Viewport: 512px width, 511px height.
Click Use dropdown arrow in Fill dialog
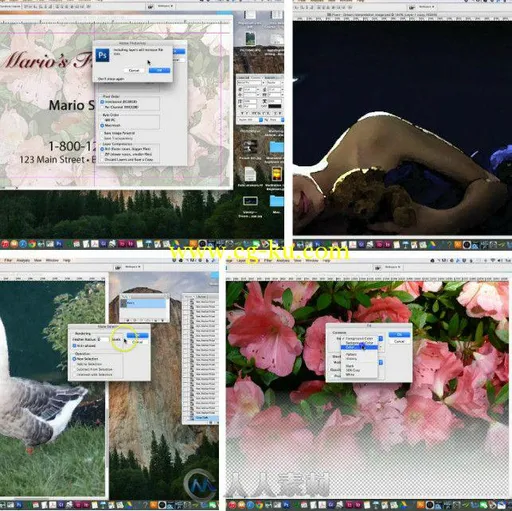point(380,339)
